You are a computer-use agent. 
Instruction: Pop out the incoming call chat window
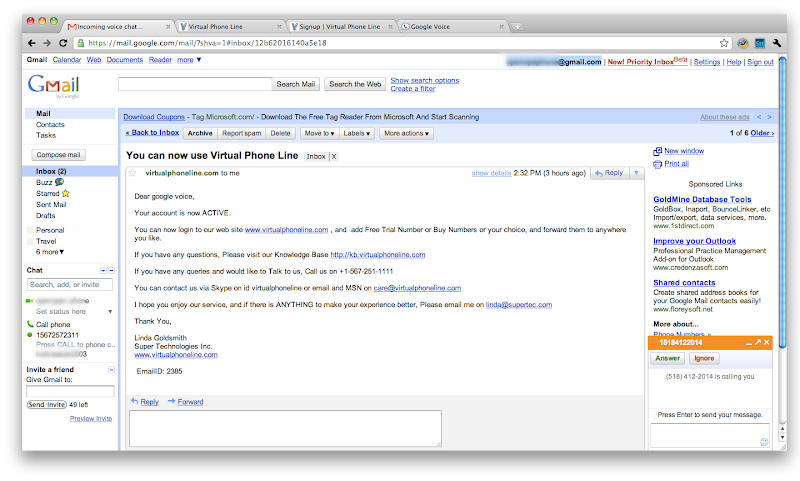(758, 342)
